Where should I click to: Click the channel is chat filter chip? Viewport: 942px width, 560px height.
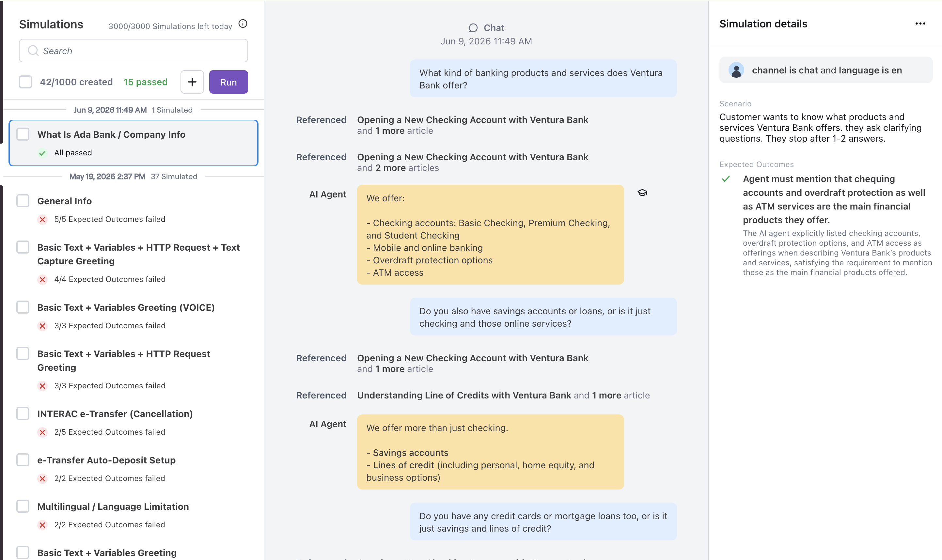(x=826, y=70)
